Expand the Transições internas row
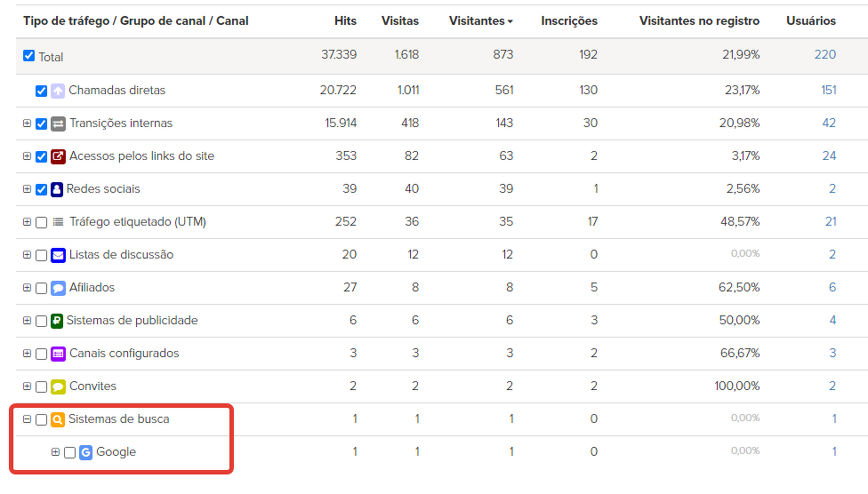Viewport: 868px width, 494px height. point(27,123)
